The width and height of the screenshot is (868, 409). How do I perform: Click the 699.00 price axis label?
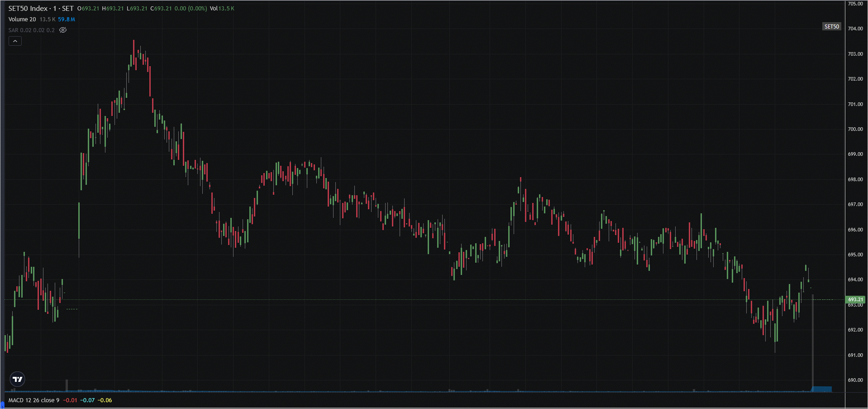(855, 154)
